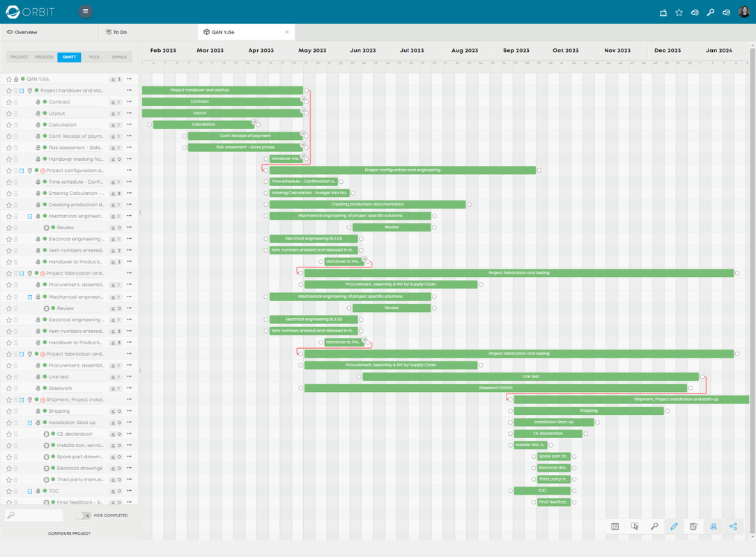Image resolution: width=756 pixels, height=557 pixels.
Task: Click the favorites star in the top header
Action: 679,13
